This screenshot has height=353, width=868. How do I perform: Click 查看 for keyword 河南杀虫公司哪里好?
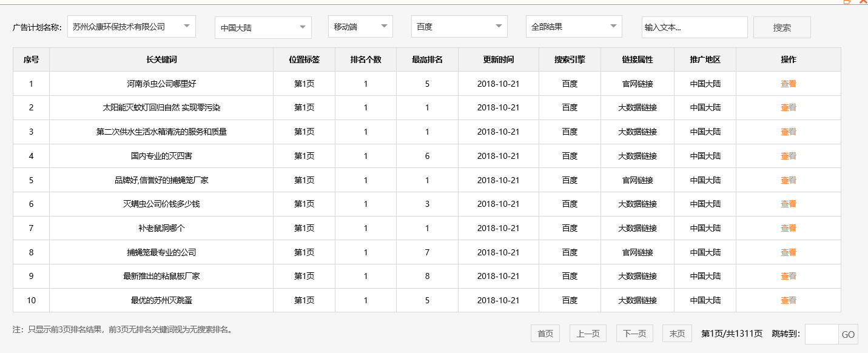[x=788, y=83]
